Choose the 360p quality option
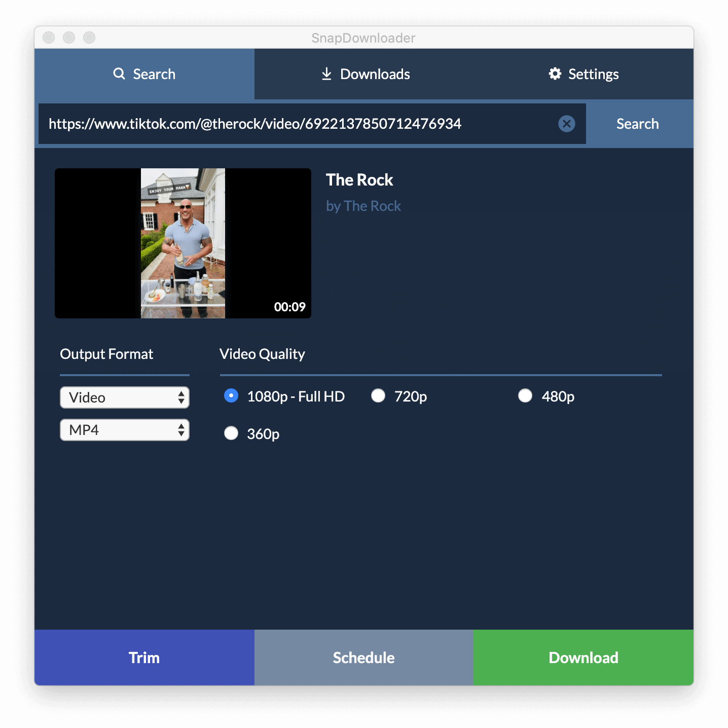Viewport: 728px width, 728px height. 231,433
